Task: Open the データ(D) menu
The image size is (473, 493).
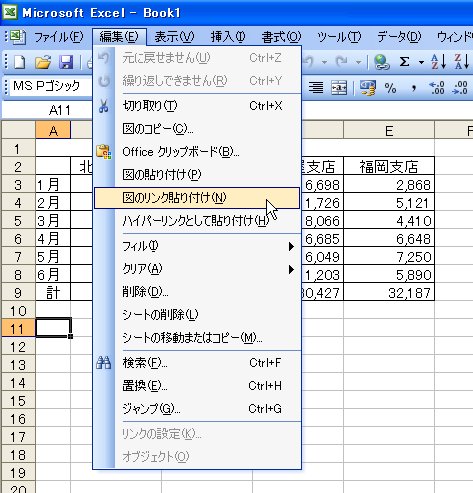Action: [x=399, y=37]
